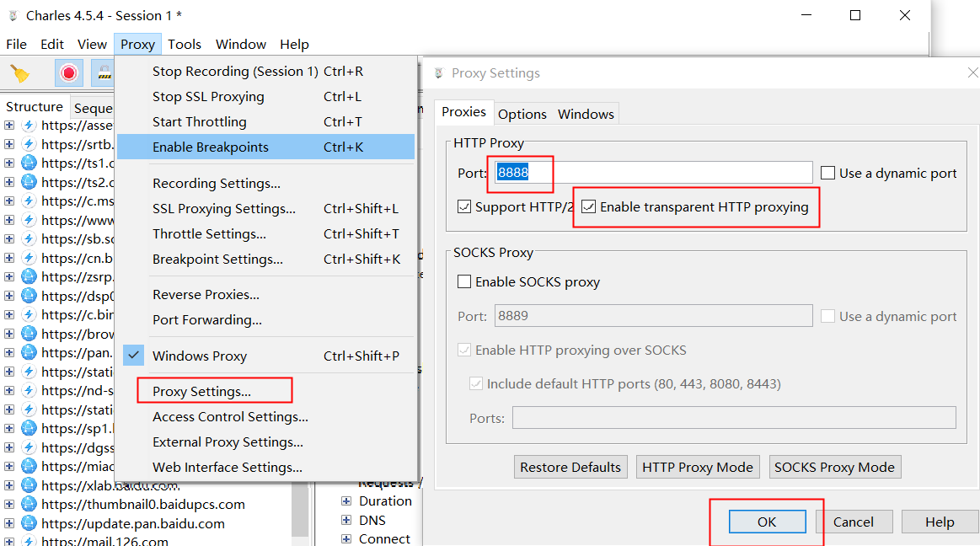
Task: Select Recording Settings... menu entry
Action: (x=217, y=183)
